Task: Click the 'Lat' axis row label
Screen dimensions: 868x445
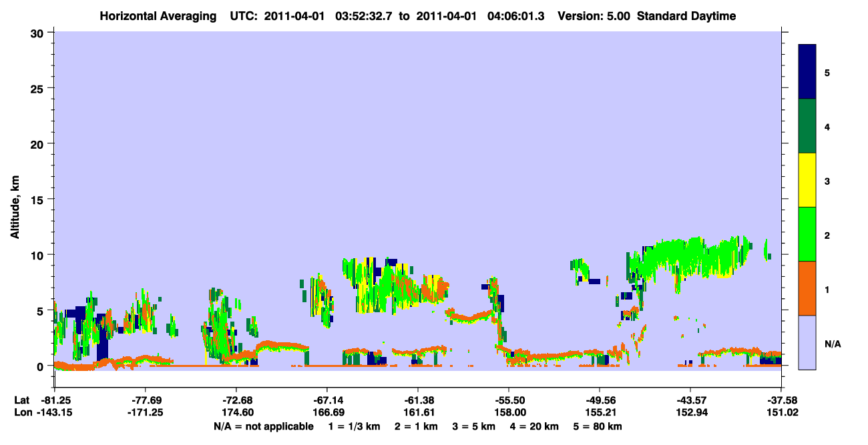Action: click(x=21, y=400)
